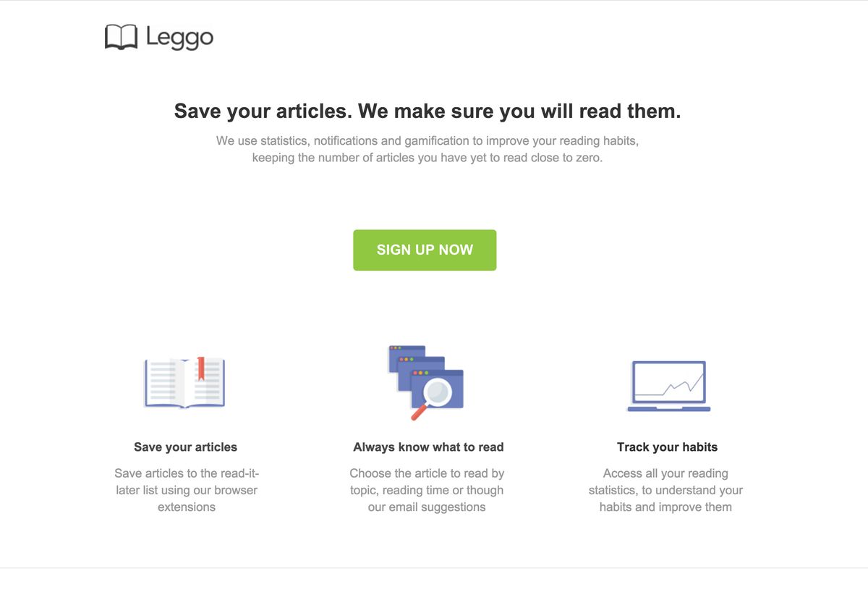Click the magnifying glass browser windows icon
This screenshot has height=592, width=868.
pos(425,380)
